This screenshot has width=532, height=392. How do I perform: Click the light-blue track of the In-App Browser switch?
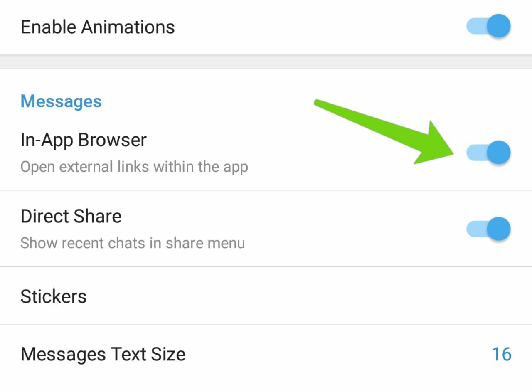click(475, 153)
